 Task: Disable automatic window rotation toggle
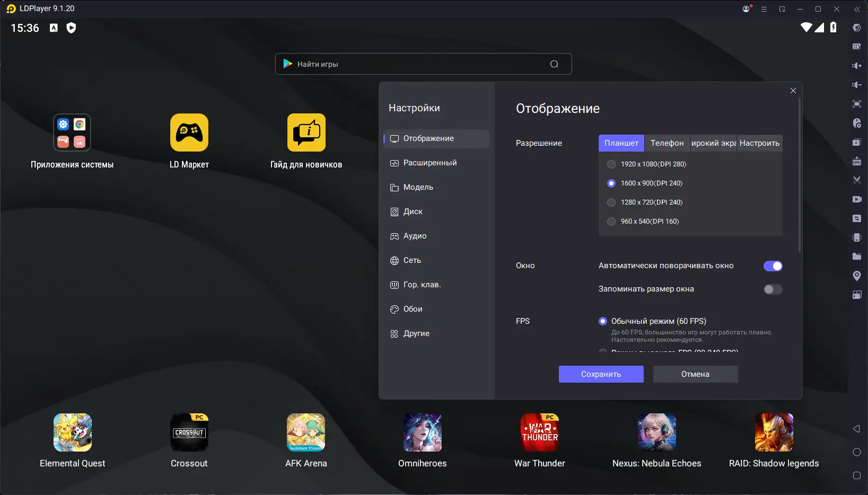773,266
